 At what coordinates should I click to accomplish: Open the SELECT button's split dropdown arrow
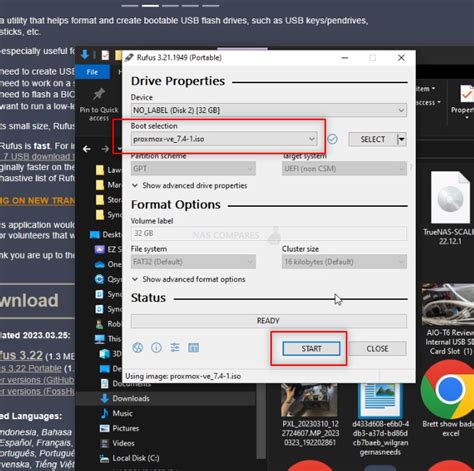coord(402,139)
